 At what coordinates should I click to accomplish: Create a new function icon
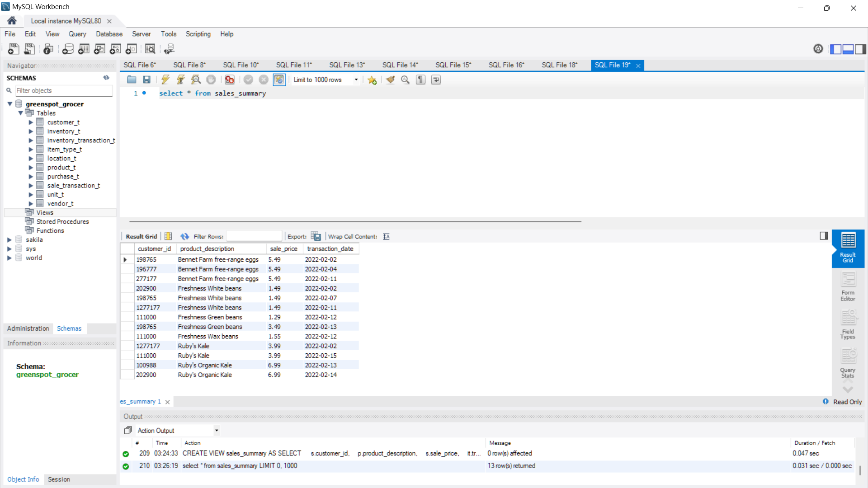[131, 49]
